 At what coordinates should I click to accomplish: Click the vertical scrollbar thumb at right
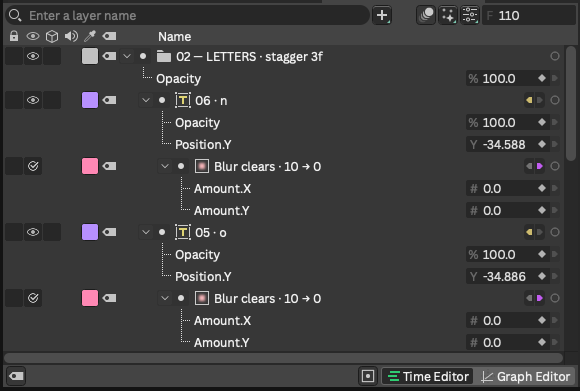[571, 104]
